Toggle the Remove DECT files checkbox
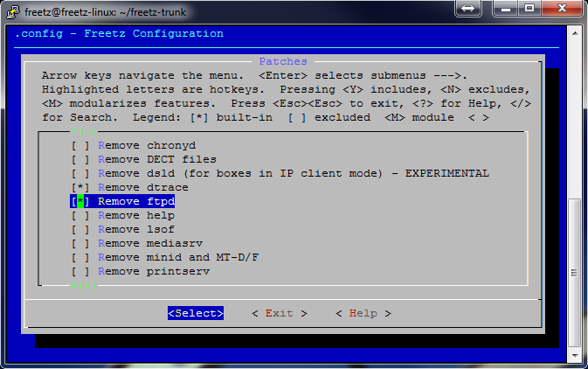The width and height of the screenshot is (588, 369). [x=80, y=160]
